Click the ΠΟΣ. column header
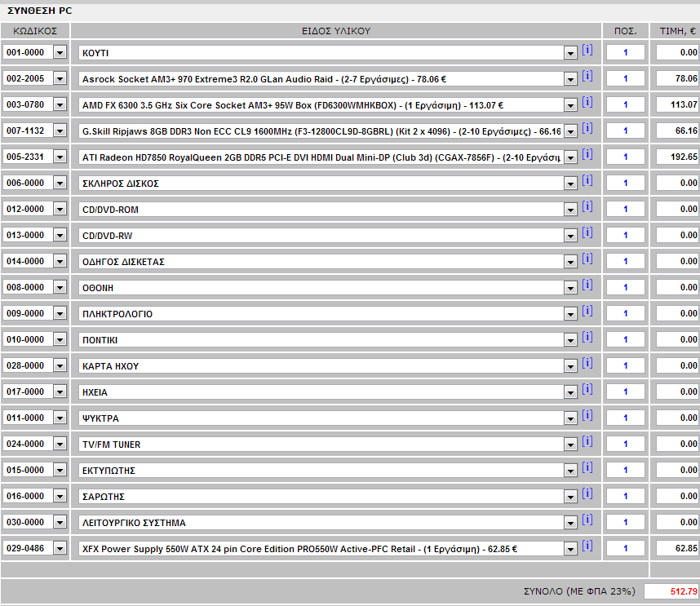Screen dimensions: 700x606 click(x=626, y=31)
